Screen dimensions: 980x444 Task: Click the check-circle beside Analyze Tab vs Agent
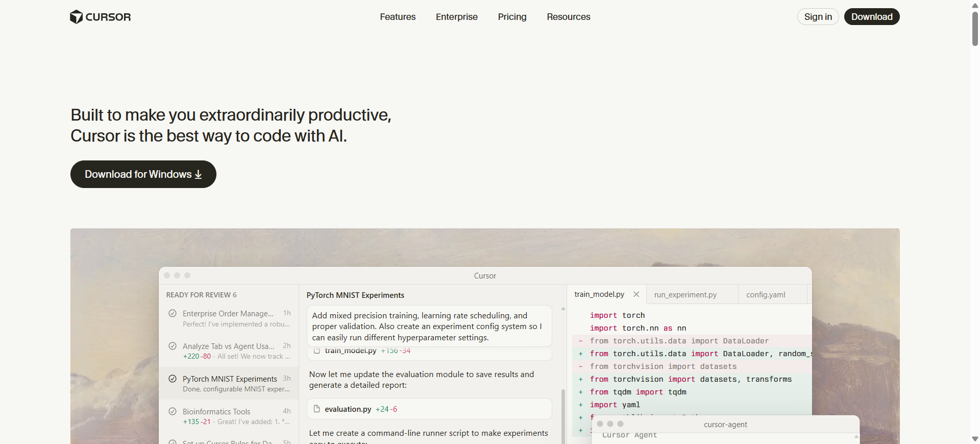click(x=173, y=346)
